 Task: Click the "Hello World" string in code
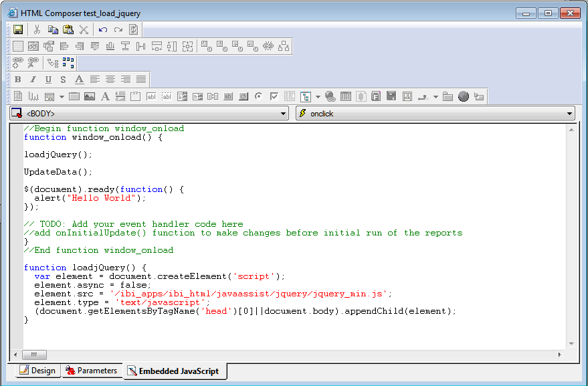tap(101, 198)
